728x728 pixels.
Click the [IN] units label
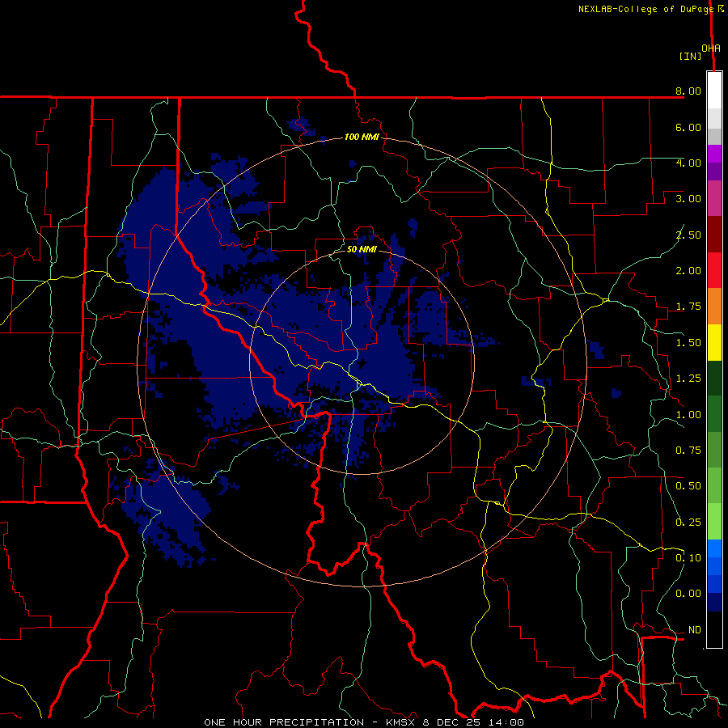[x=690, y=56]
